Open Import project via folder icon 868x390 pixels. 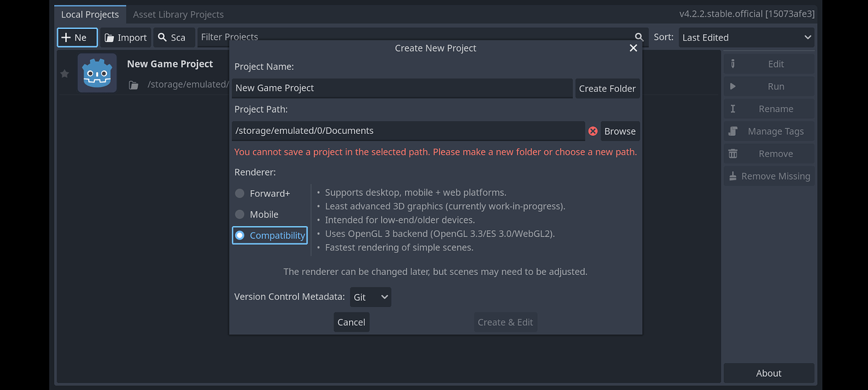[126, 38]
